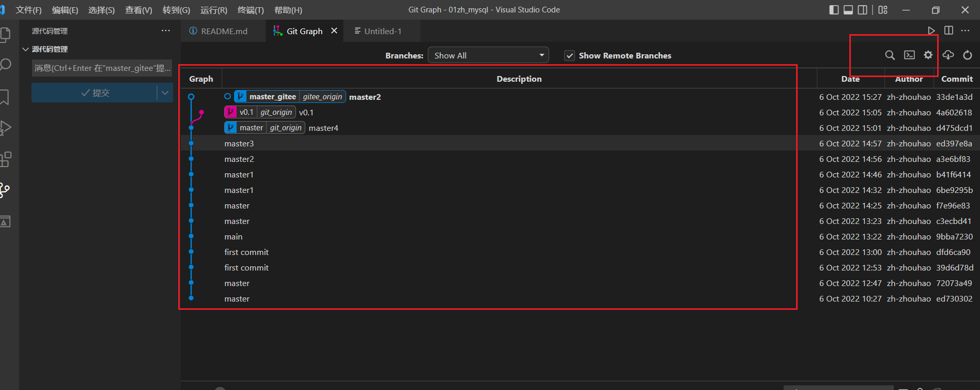Image resolution: width=980 pixels, height=390 pixels.
Task: Select the master3 commit row
Action: (x=580, y=143)
